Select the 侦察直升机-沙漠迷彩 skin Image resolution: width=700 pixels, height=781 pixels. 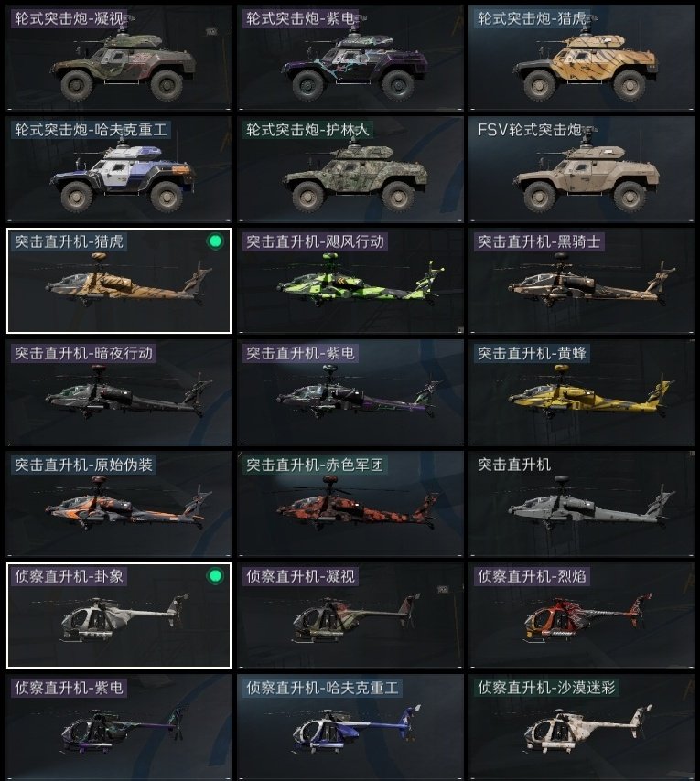point(582,727)
